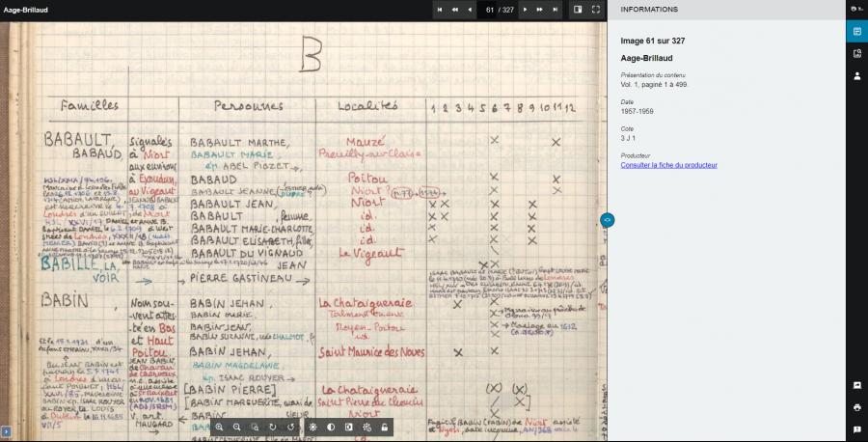
Task: Activate the zoom-to-area selection tool
Action: tap(255, 428)
